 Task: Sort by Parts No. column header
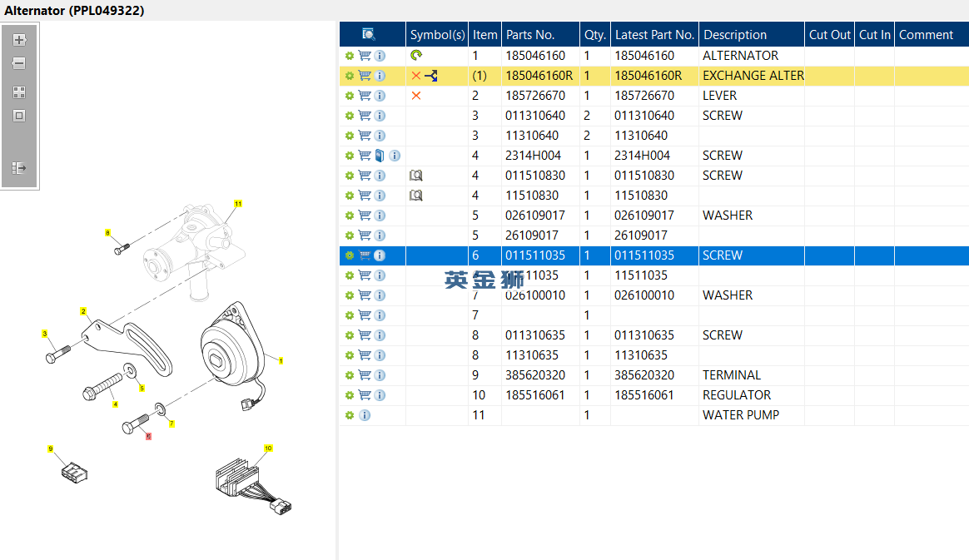(x=541, y=35)
